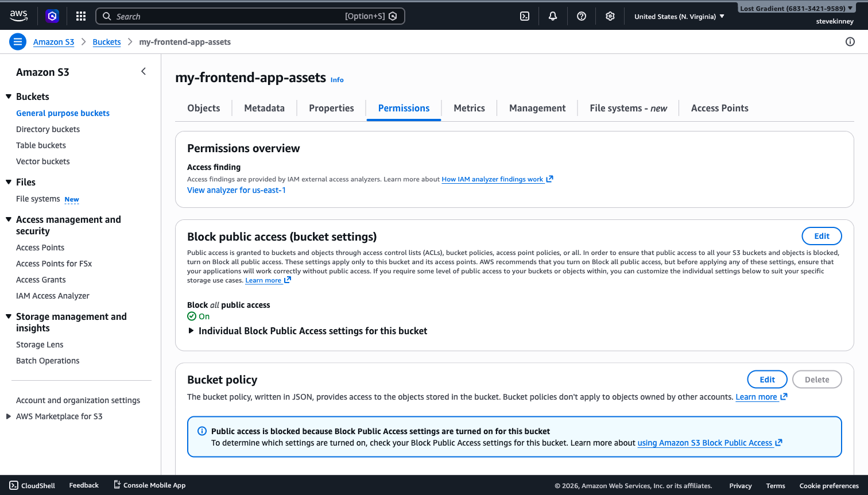Toggle the blue hamburger navigation menu
This screenshot has width=868, height=495.
click(x=18, y=41)
